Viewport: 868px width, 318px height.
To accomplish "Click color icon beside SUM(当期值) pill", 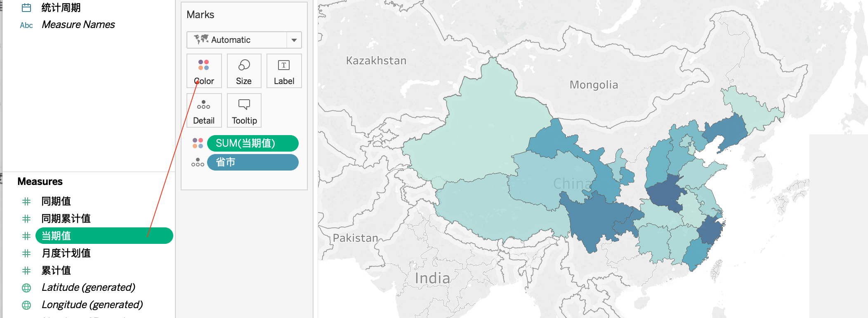I will click(198, 143).
